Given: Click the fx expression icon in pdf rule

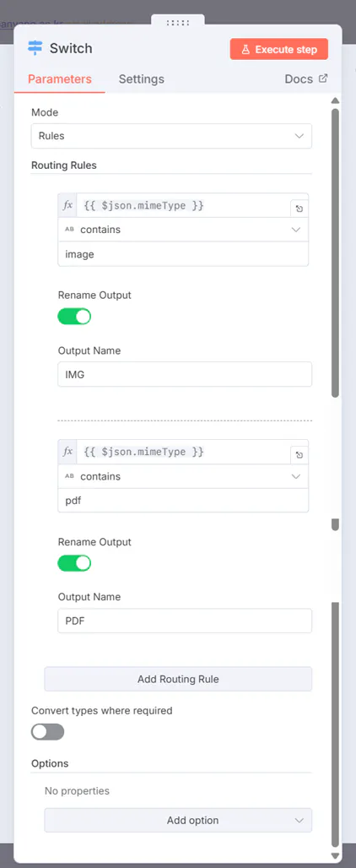Looking at the screenshot, I should pyautogui.click(x=68, y=452).
